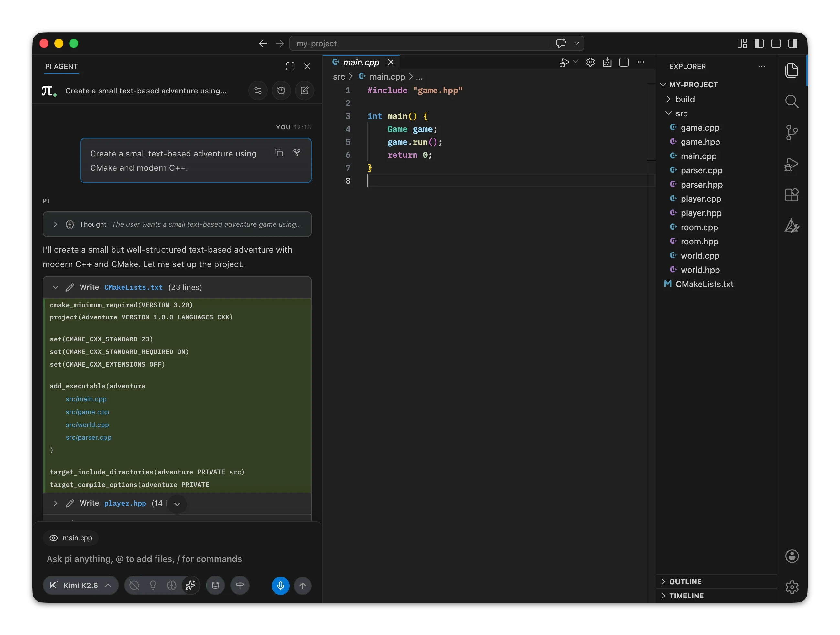
Task: Click the microphone voice input button
Action: click(x=280, y=585)
